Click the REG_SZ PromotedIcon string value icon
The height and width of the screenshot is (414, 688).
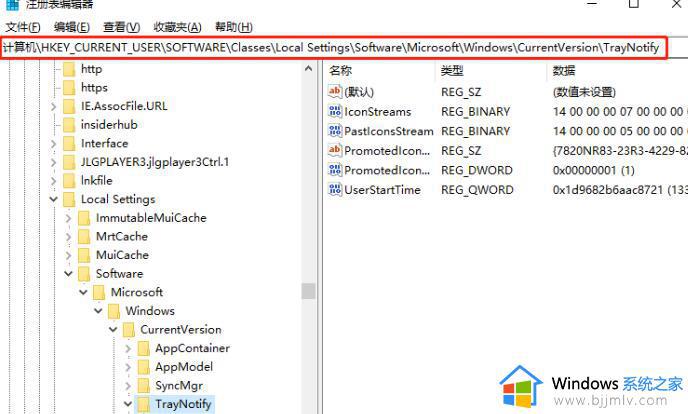pyautogui.click(x=335, y=150)
